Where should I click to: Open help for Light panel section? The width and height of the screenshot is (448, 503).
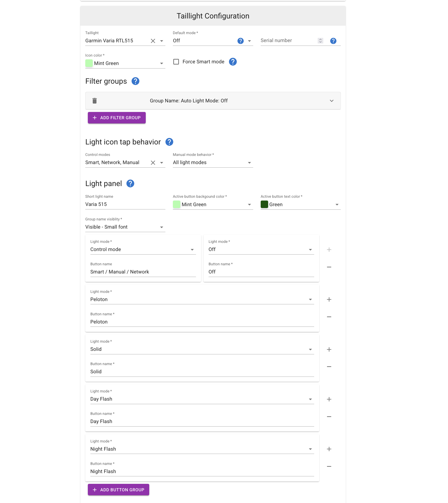(130, 183)
